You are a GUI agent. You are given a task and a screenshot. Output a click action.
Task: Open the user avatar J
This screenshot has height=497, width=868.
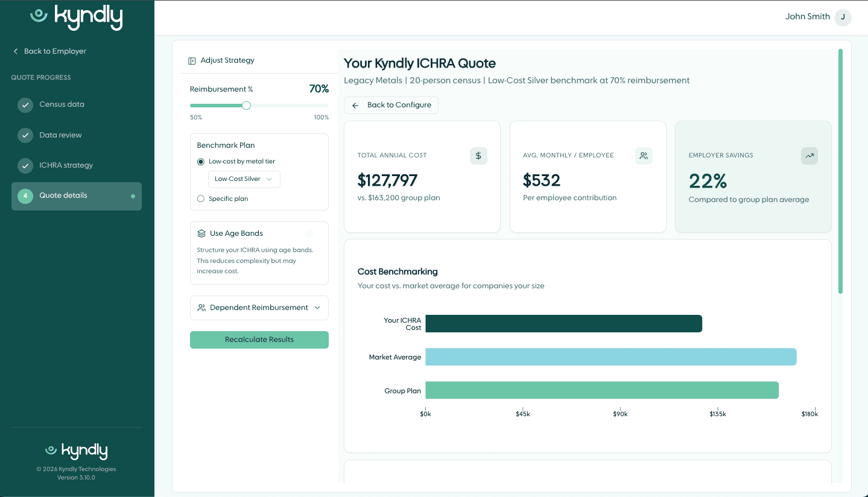(843, 17)
